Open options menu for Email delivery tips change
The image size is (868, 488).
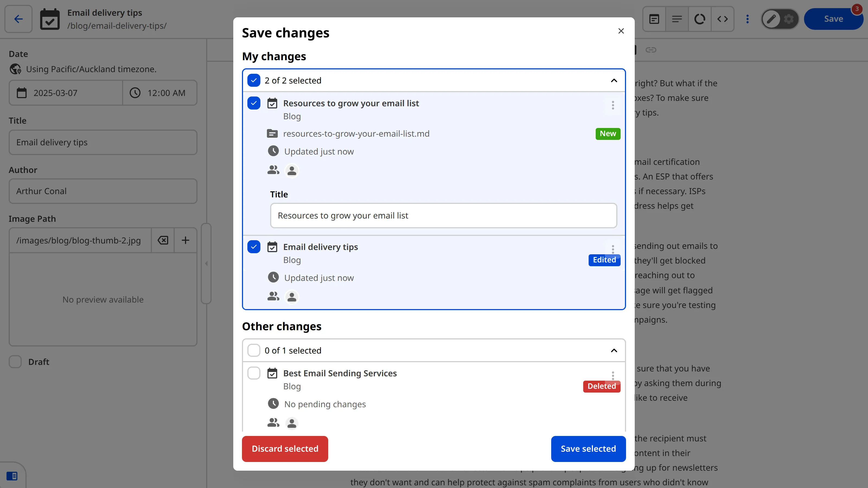point(613,249)
